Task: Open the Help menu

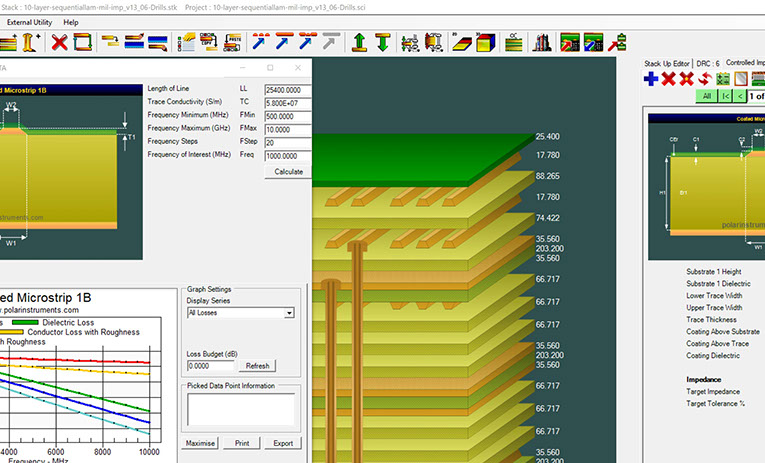Action: click(71, 21)
